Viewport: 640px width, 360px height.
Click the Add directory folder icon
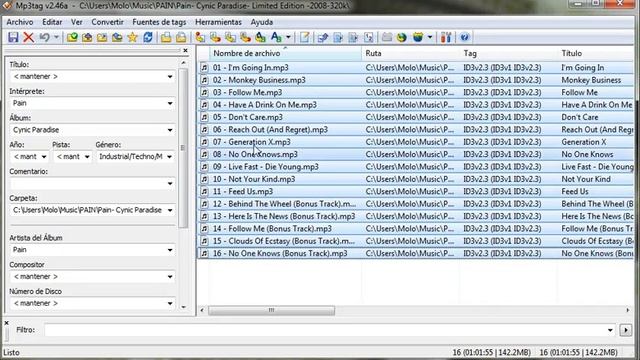coord(87,38)
